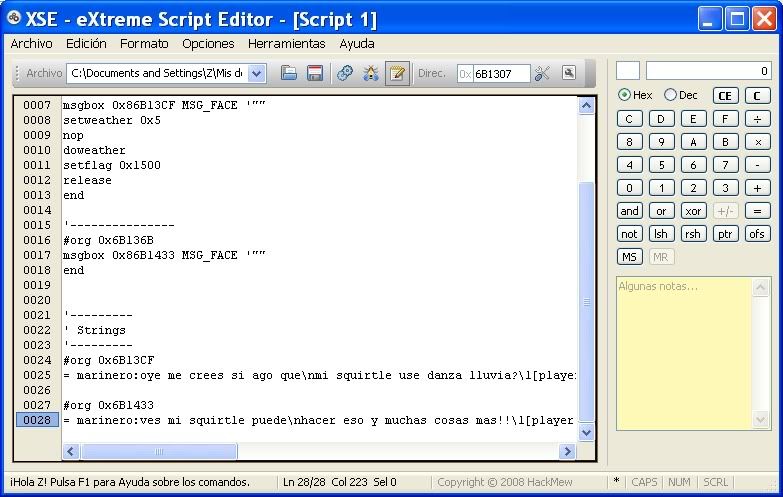Click editor horizontal scrollbar right arrow
Screen dimensions: 783x497
[x=567, y=452]
